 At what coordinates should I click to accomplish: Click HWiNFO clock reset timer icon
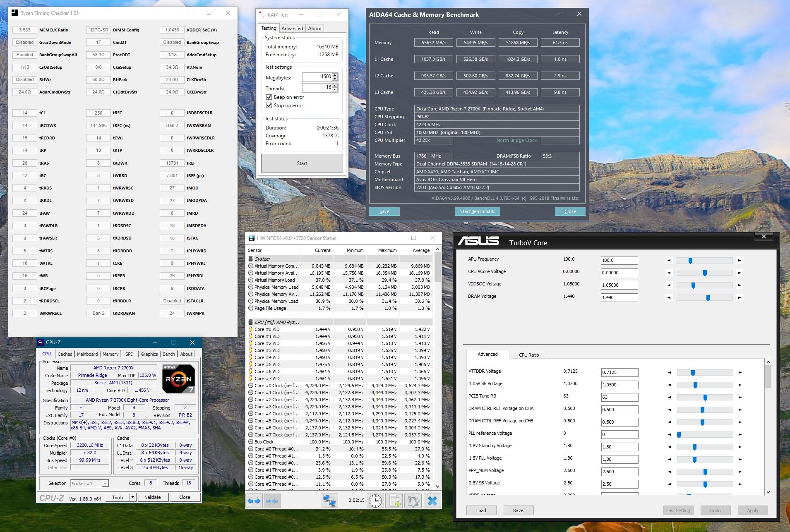coord(375,501)
